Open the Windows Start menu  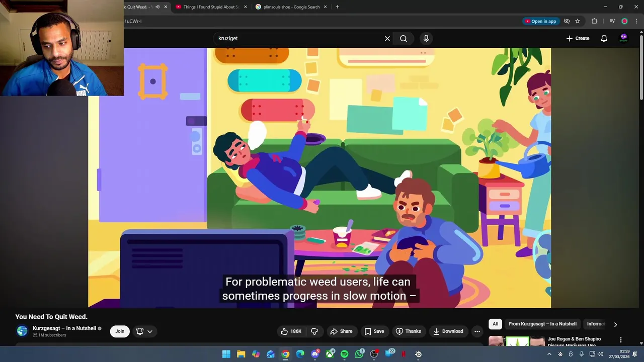(x=226, y=354)
